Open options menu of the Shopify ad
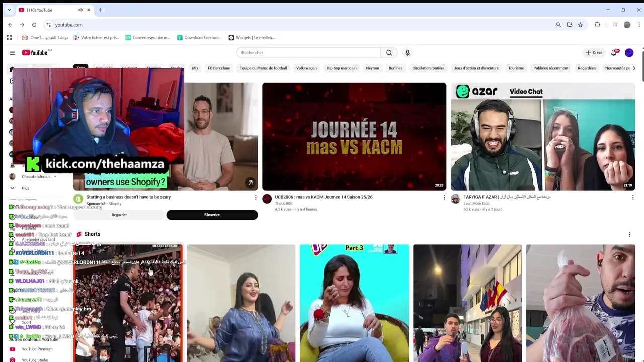Screen dimensions: 644x362 click(x=255, y=198)
